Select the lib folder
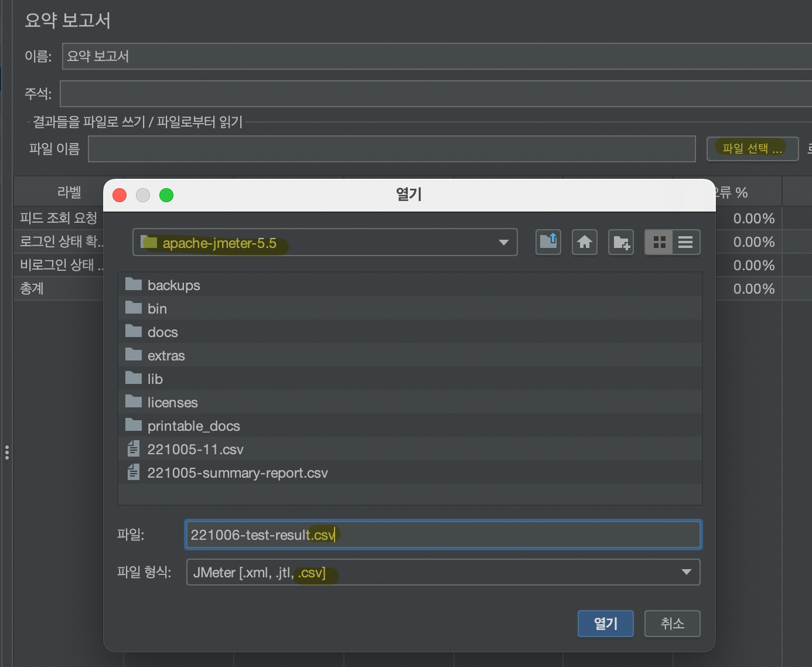The height and width of the screenshot is (667, 812). tap(410, 379)
